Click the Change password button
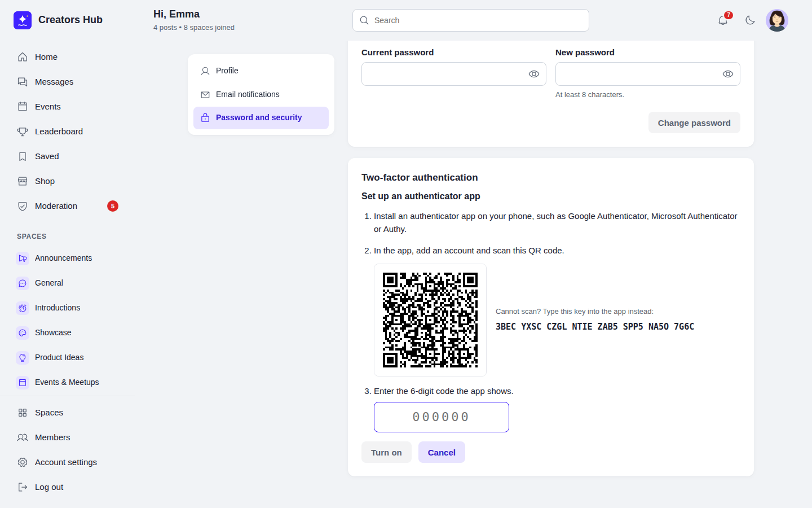The height and width of the screenshot is (508, 812). click(694, 122)
